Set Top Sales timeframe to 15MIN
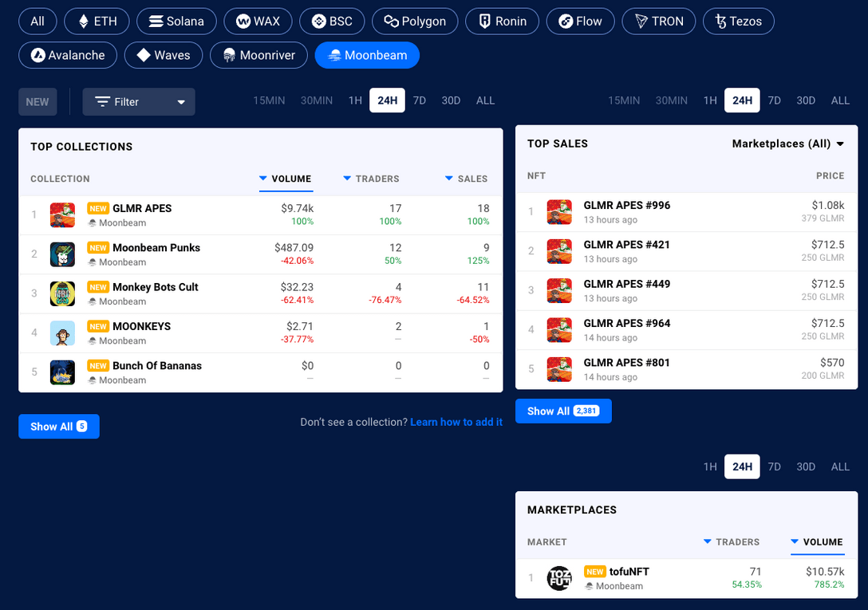This screenshot has width=868, height=610. click(624, 100)
